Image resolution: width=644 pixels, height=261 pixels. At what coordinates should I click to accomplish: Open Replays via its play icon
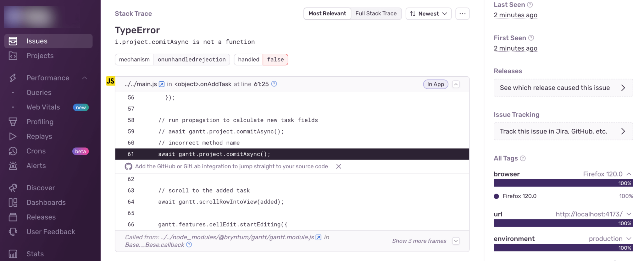pyautogui.click(x=13, y=136)
